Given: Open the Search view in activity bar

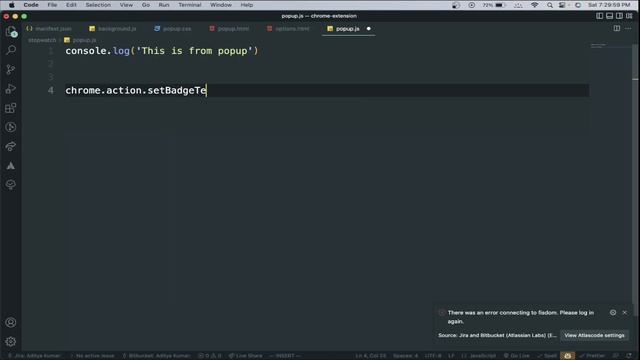Looking at the screenshot, I should coord(11,50).
